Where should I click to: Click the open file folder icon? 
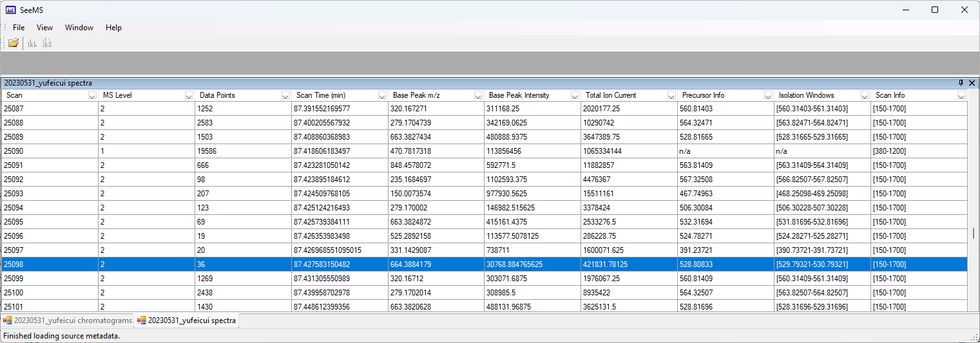coord(13,43)
